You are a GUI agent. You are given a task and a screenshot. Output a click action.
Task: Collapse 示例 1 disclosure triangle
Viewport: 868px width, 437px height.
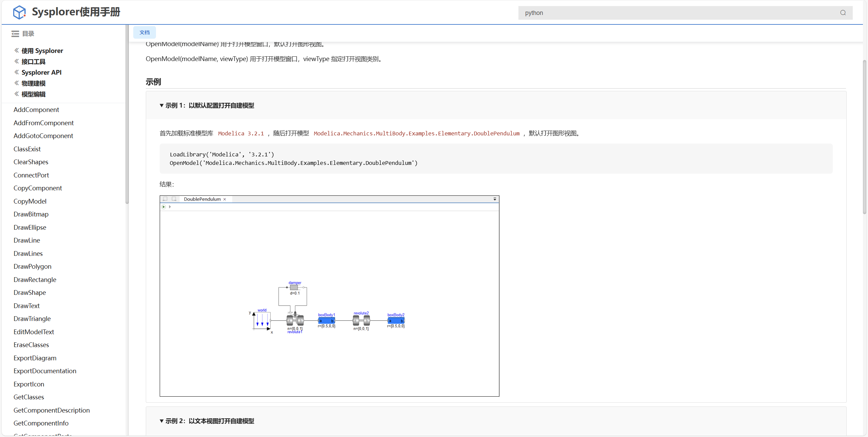(x=162, y=106)
